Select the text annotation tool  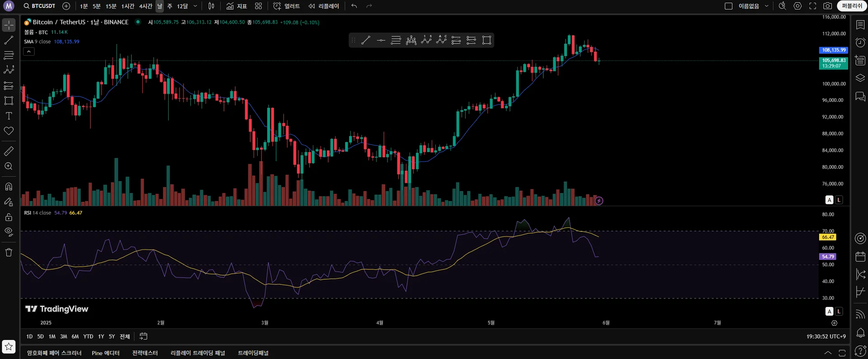click(9, 116)
